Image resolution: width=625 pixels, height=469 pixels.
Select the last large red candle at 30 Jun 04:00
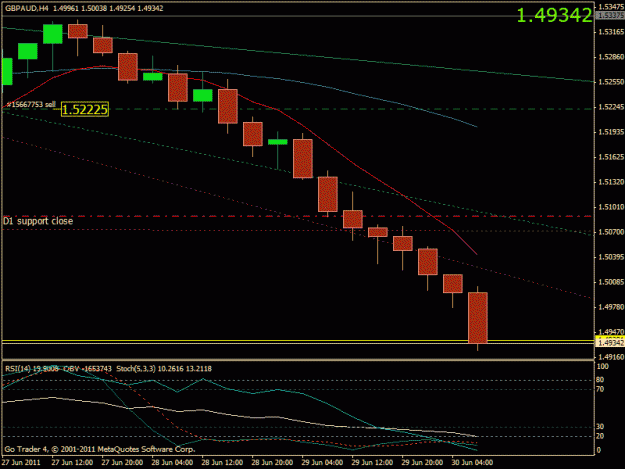[x=478, y=318]
